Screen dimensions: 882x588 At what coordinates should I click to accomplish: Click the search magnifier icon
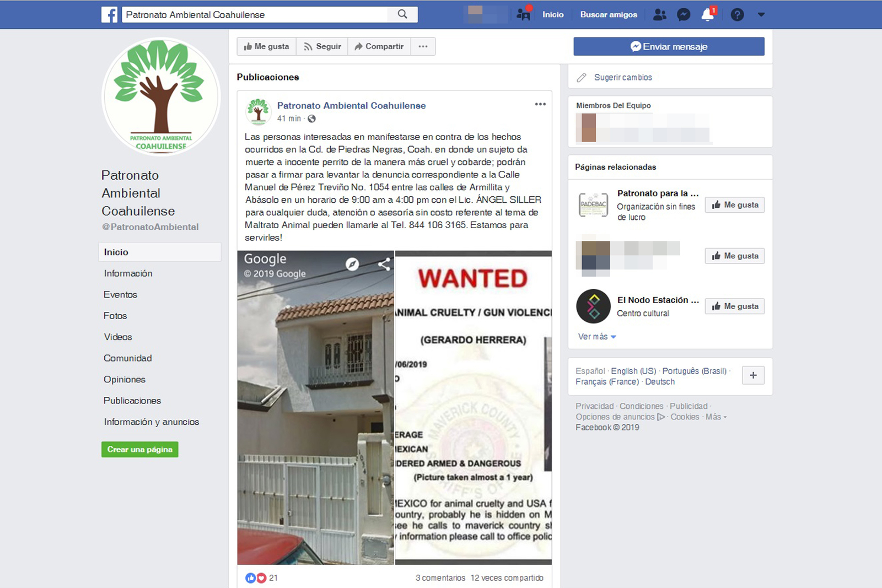(x=402, y=14)
